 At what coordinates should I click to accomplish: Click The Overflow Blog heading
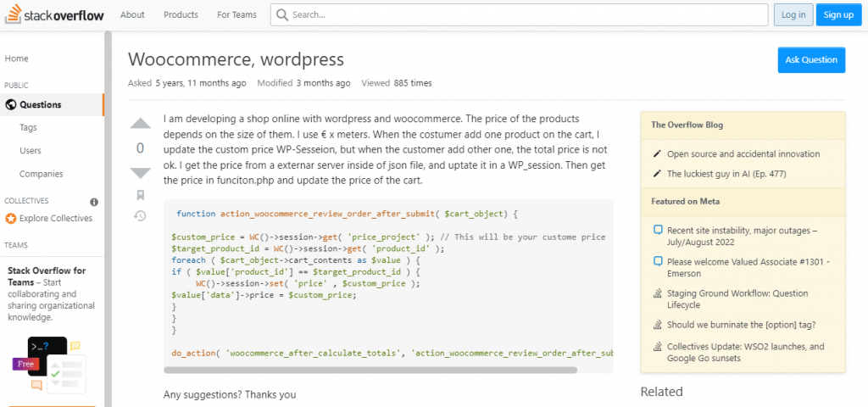(687, 125)
